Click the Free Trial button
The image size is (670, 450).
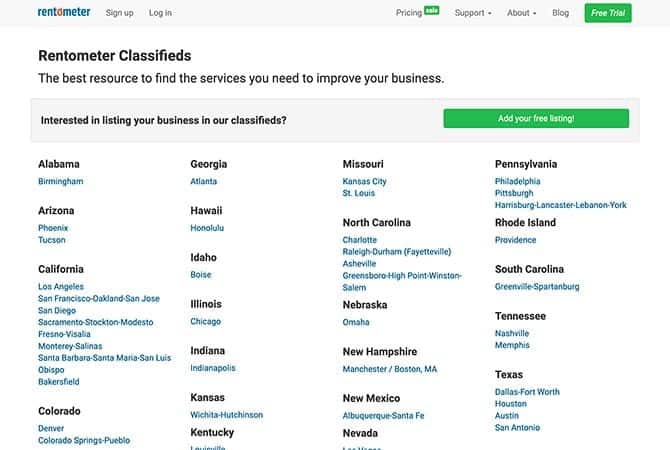(608, 13)
